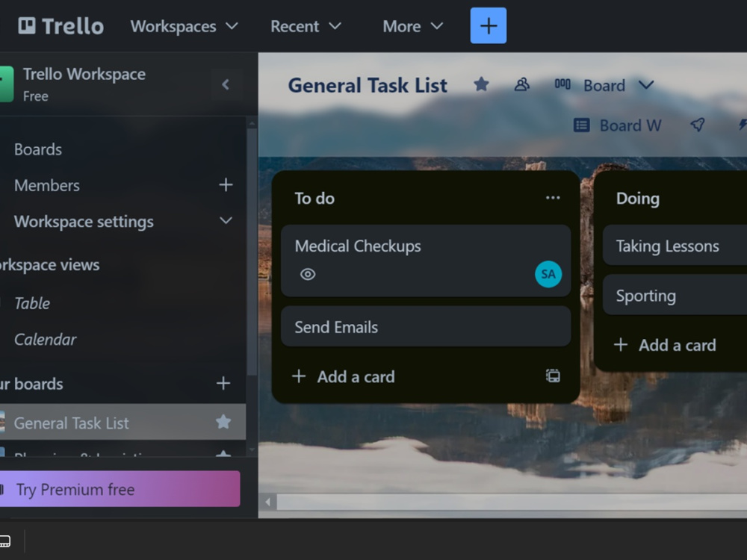Click the watching eye icon on Medical Checkups
This screenshot has height=560, width=747.
[308, 274]
